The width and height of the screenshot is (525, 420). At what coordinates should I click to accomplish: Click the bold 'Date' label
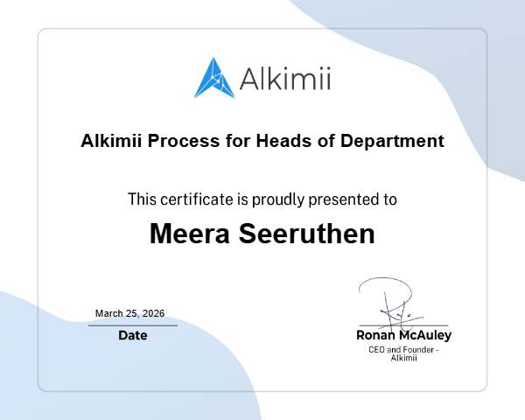click(133, 335)
